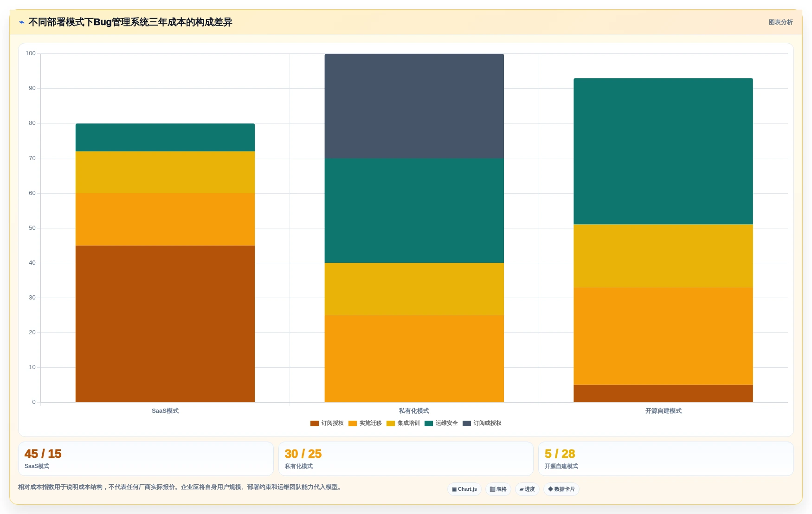Screen dimensions: 812x514
Task: Toggle the 运维安全 legend entry
Action: [x=441, y=423]
